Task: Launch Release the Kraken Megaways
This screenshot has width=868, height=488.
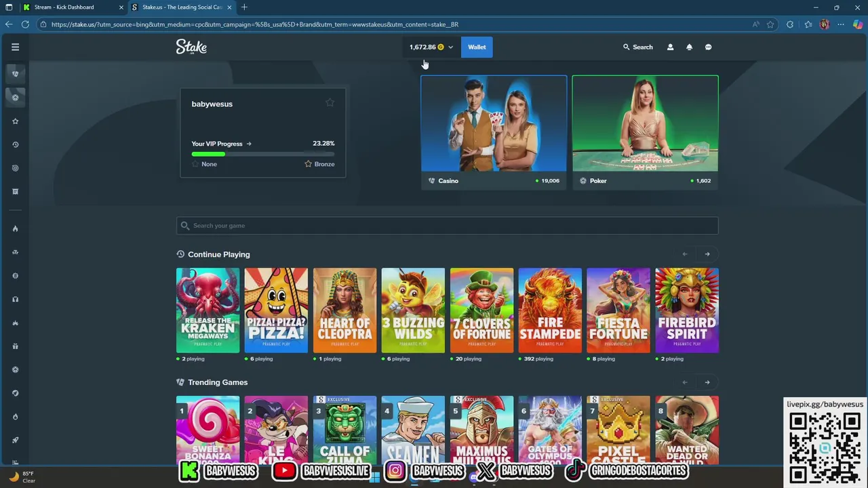Action: pos(208,310)
